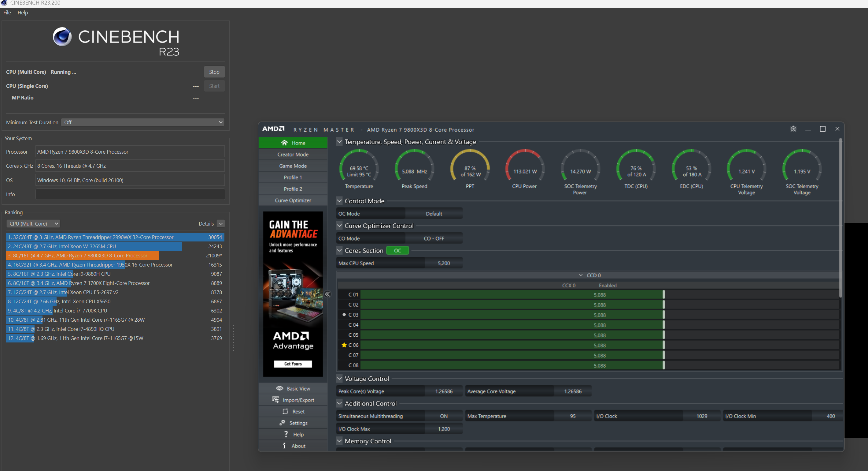Click the AMD logo in Ryzen Master title bar

tap(273, 129)
